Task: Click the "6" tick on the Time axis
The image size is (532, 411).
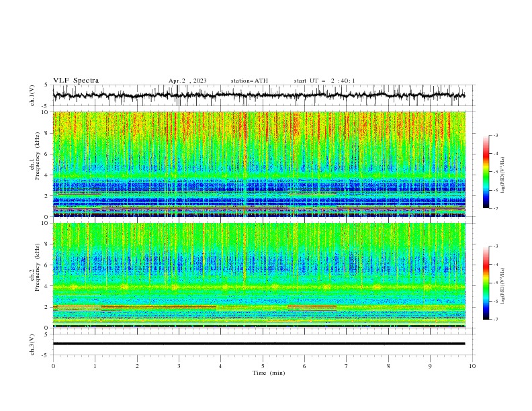Action: click(304, 366)
